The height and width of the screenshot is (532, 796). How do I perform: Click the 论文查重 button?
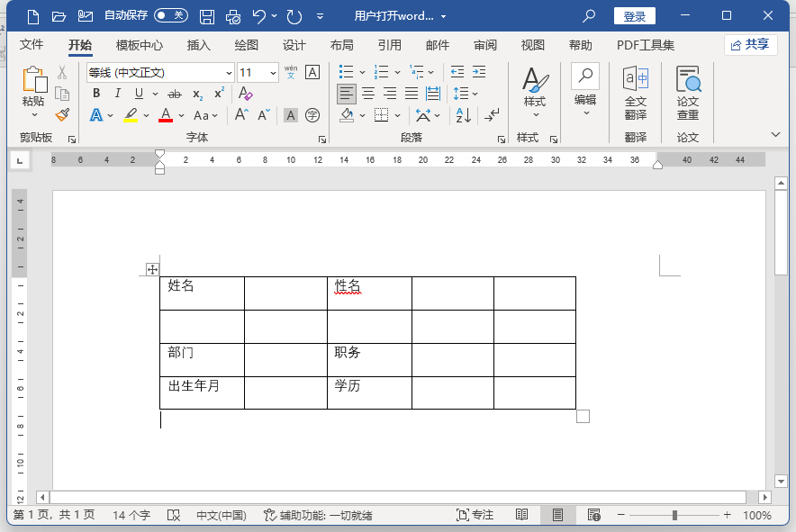point(688,93)
